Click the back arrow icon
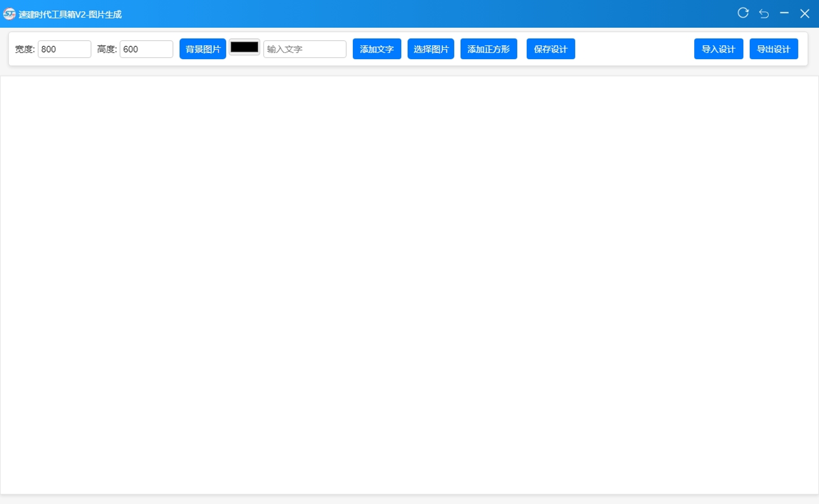 pos(764,14)
